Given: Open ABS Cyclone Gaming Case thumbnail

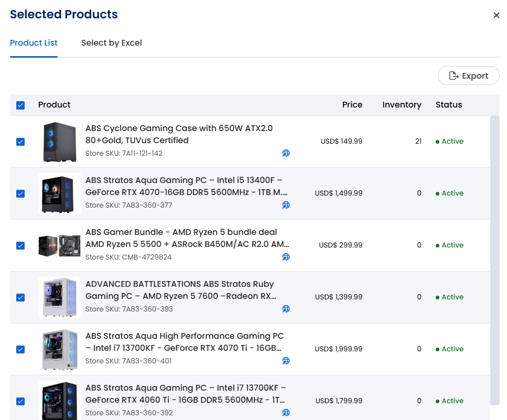Looking at the screenshot, I should [59, 142].
